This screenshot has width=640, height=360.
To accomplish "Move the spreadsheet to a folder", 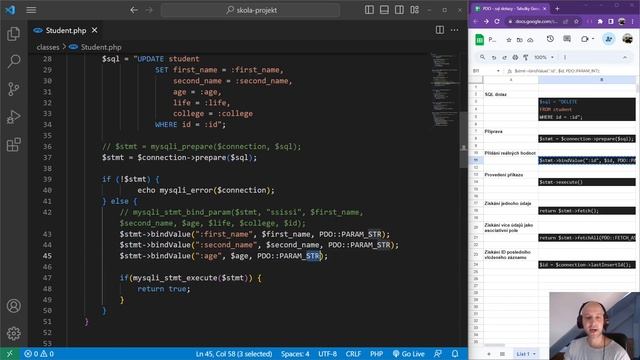I will (520, 40).
